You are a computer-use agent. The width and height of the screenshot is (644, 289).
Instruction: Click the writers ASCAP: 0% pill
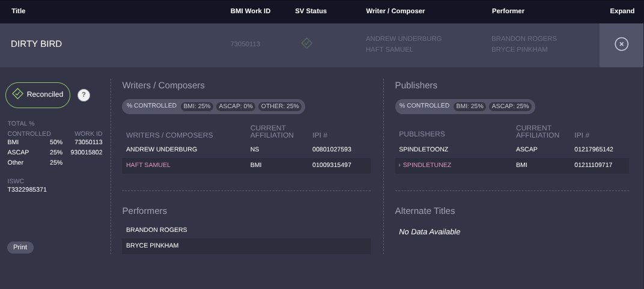(x=235, y=106)
